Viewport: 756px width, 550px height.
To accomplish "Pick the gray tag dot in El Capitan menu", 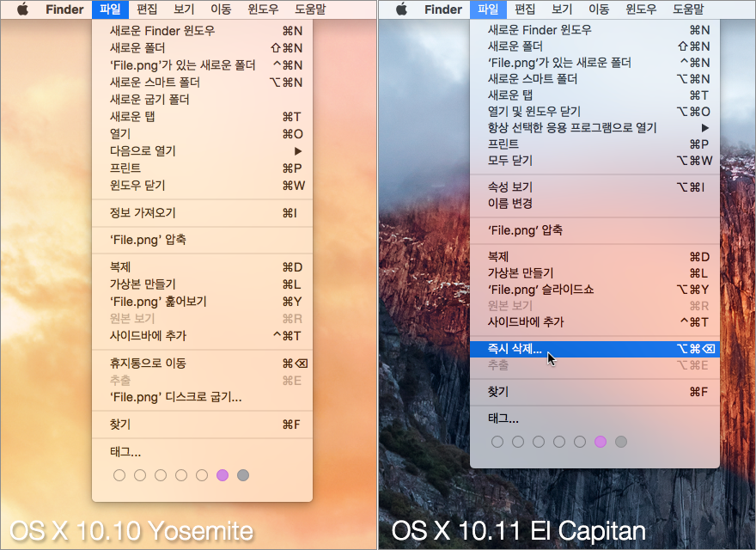I will [x=621, y=442].
